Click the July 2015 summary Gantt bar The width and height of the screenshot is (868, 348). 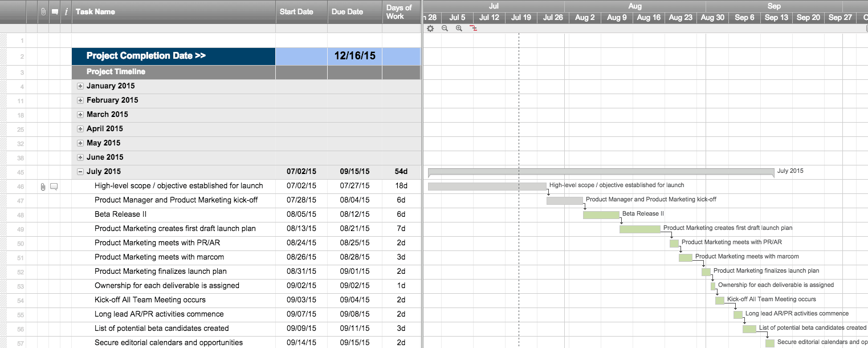[601, 171]
